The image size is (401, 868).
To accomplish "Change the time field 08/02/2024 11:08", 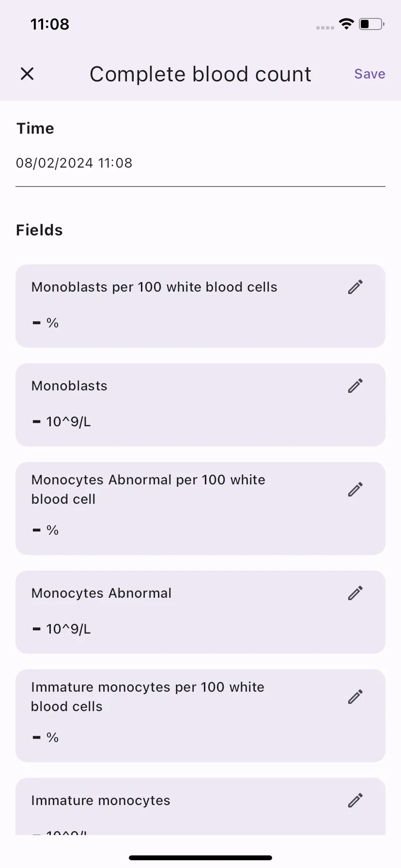I will pos(200,163).
